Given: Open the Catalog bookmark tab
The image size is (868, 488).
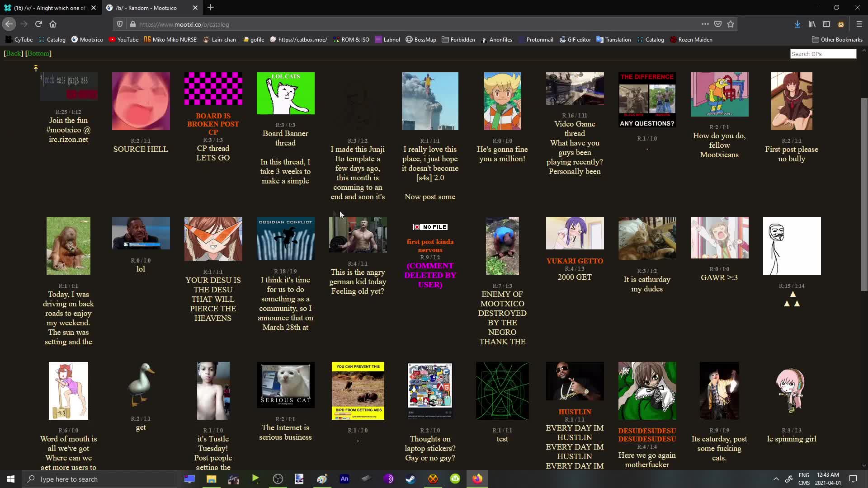Looking at the screenshot, I should (x=56, y=39).
